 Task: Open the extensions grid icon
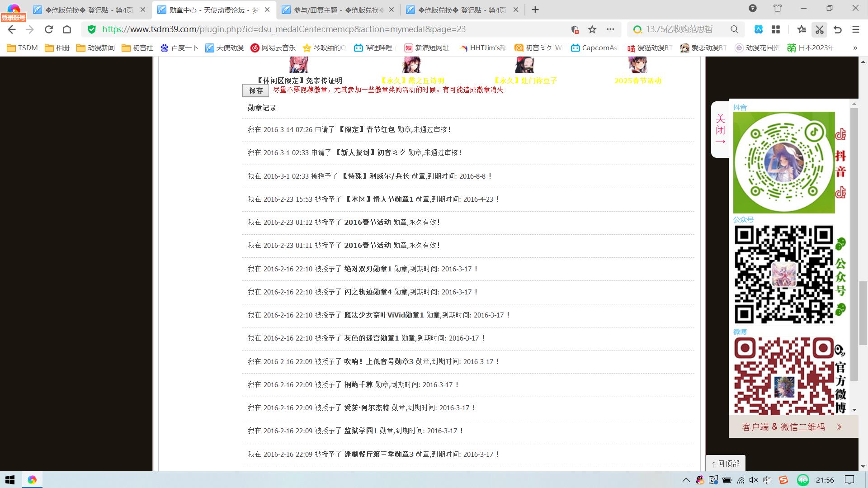pyautogui.click(x=776, y=29)
